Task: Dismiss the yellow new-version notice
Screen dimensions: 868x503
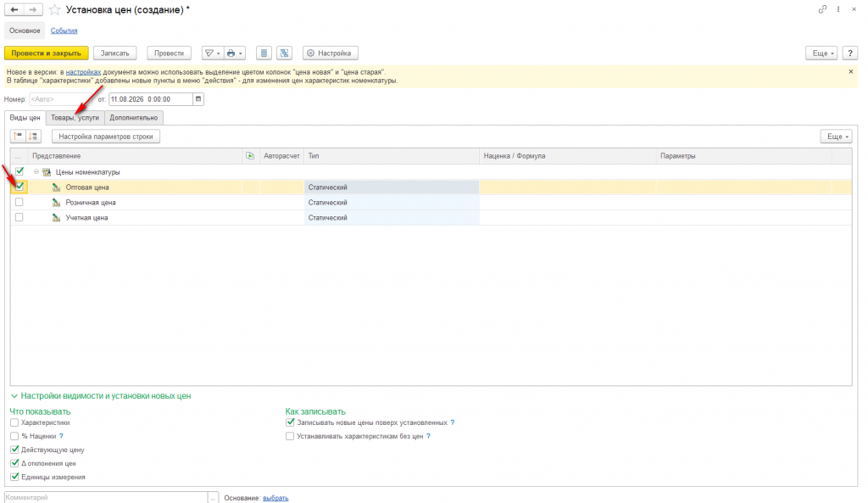Action: [x=851, y=71]
